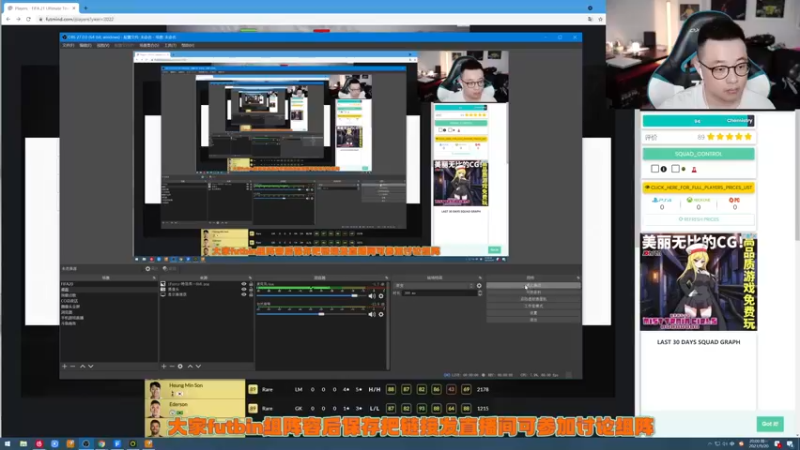Mute the first audio mixer channel

tap(372, 296)
